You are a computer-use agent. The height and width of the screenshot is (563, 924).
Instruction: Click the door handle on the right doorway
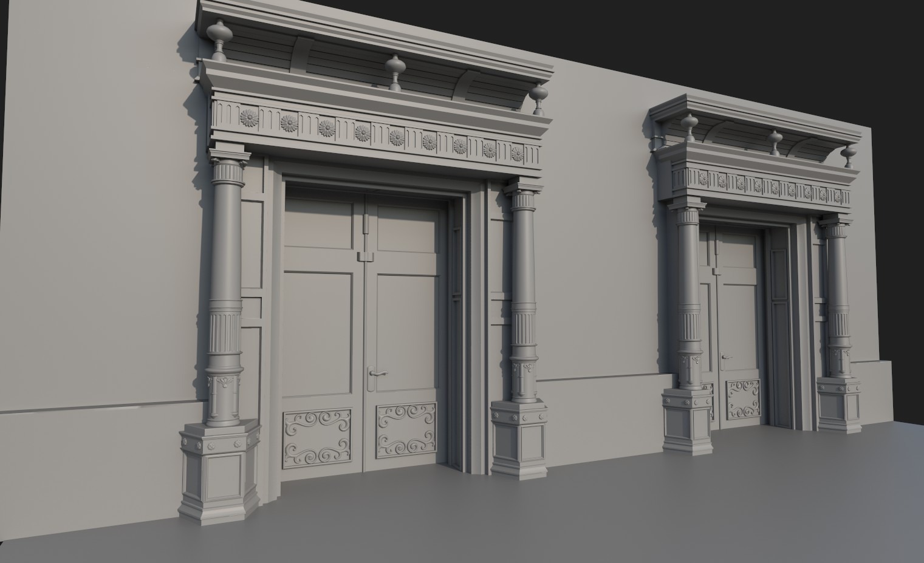[725, 357]
